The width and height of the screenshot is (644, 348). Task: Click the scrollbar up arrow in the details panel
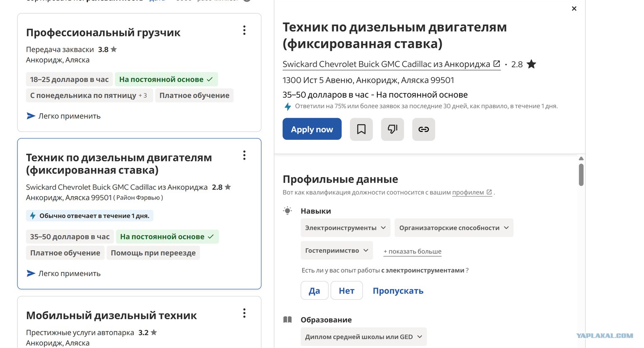pos(581,158)
